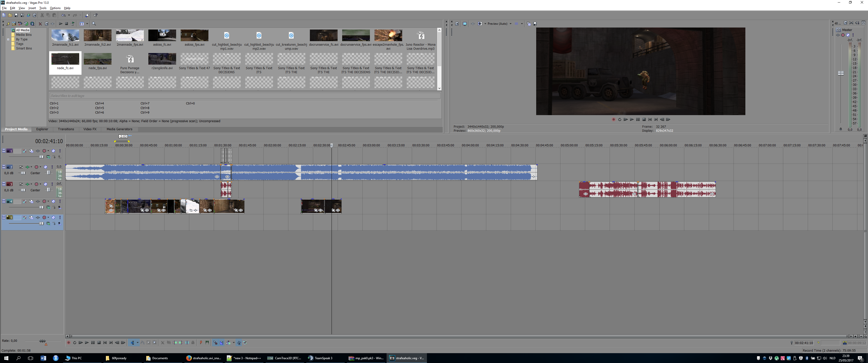This screenshot has width=868, height=363.
Task: Open the Overlays dropdown arrow in preview
Action: click(522, 23)
